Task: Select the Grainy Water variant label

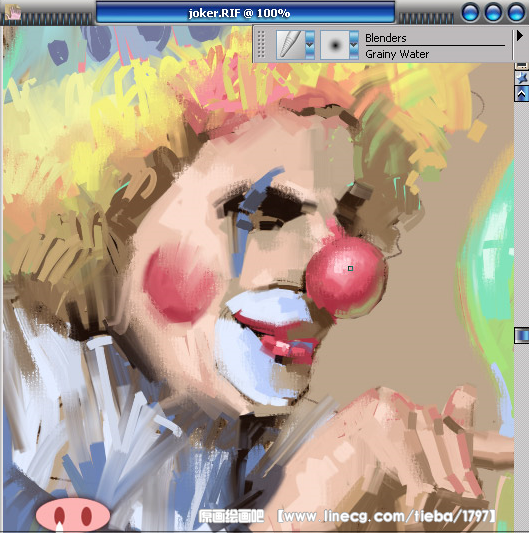Action: tap(397, 54)
